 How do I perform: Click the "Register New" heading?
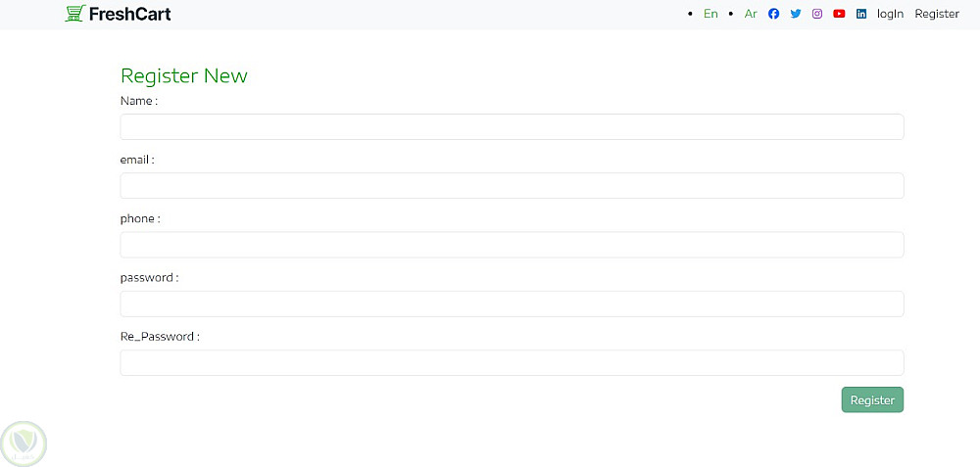click(183, 75)
